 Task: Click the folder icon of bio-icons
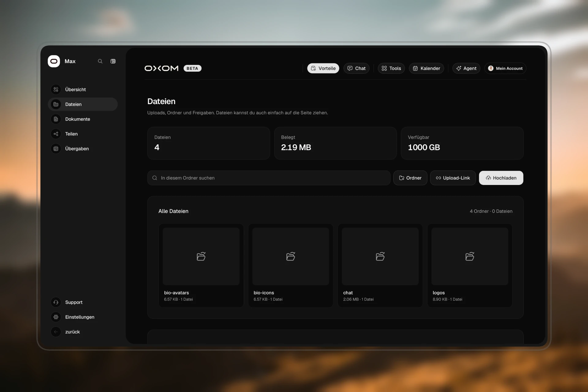pyautogui.click(x=291, y=256)
